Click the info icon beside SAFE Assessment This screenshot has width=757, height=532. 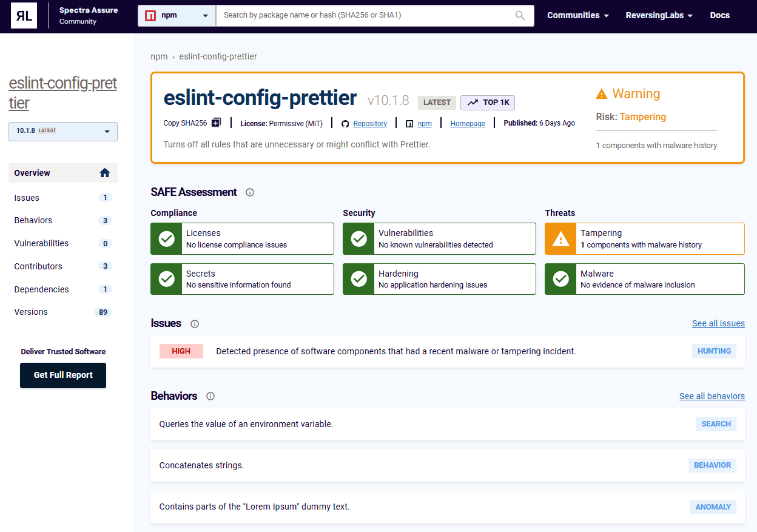[x=250, y=192]
